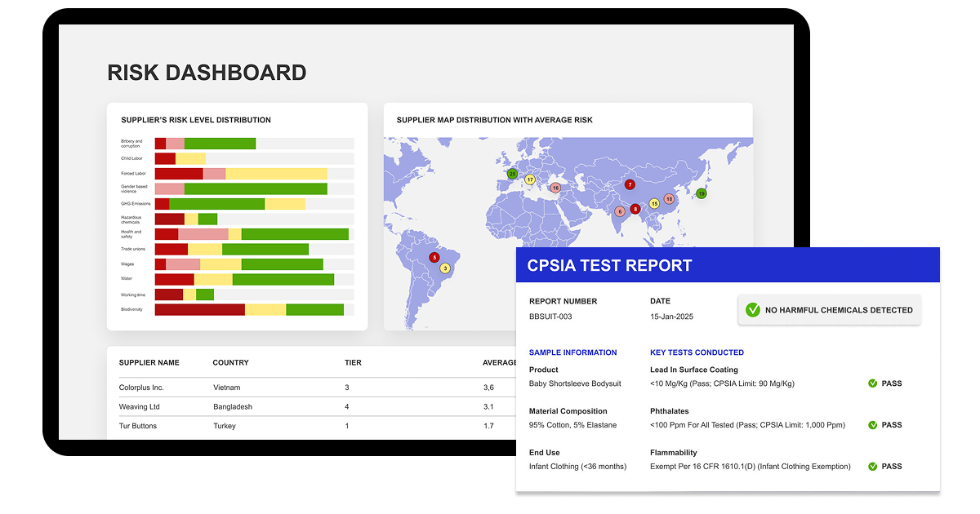Open the Key Tests Conducted section heading
980x514 pixels.
(697, 352)
